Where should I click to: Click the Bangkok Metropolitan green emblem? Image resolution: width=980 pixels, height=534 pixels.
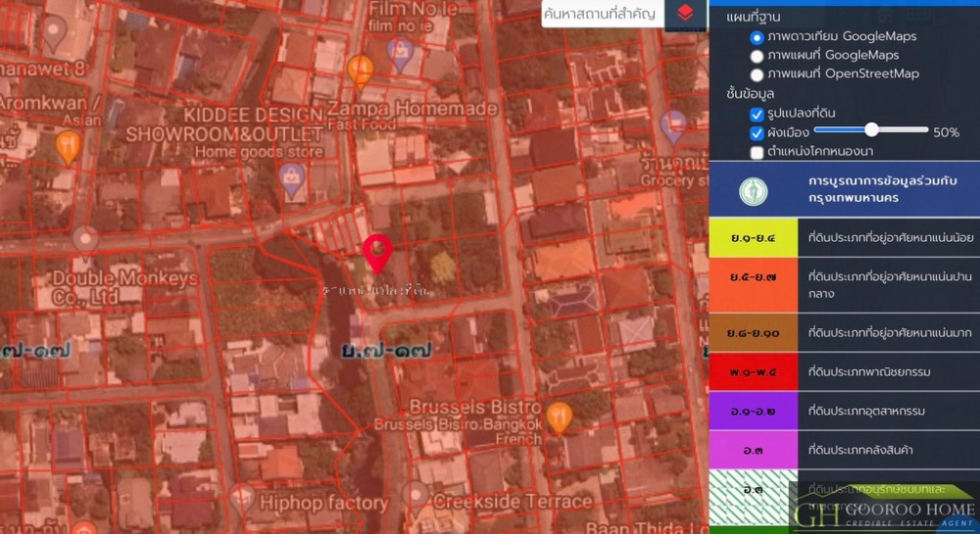point(753,191)
